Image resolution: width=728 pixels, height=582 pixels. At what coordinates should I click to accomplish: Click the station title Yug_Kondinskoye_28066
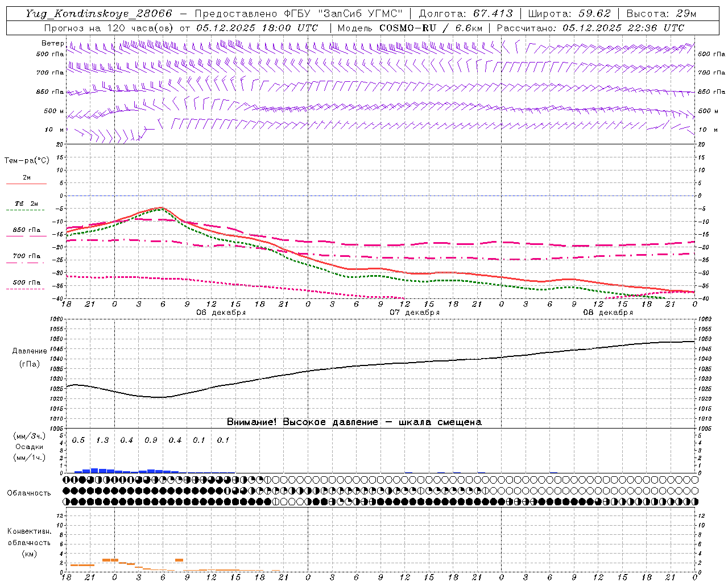coord(98,14)
